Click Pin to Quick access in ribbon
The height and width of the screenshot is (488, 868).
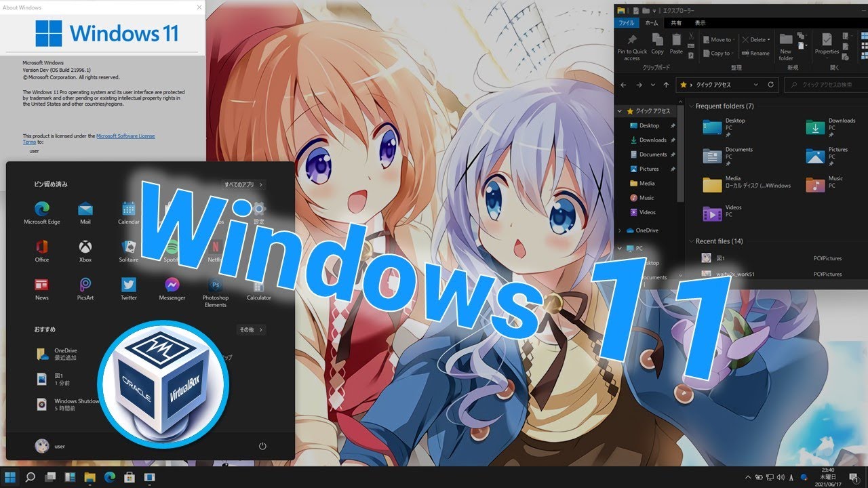632,46
